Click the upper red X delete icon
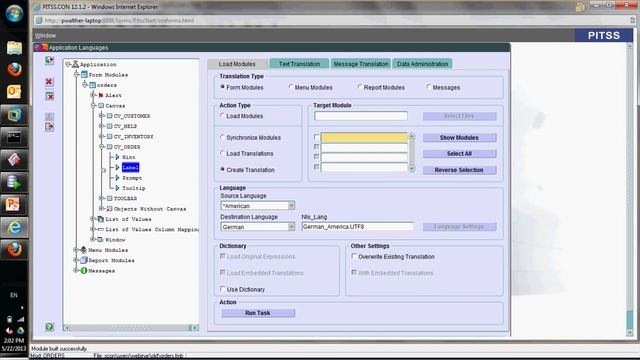 tap(49, 82)
